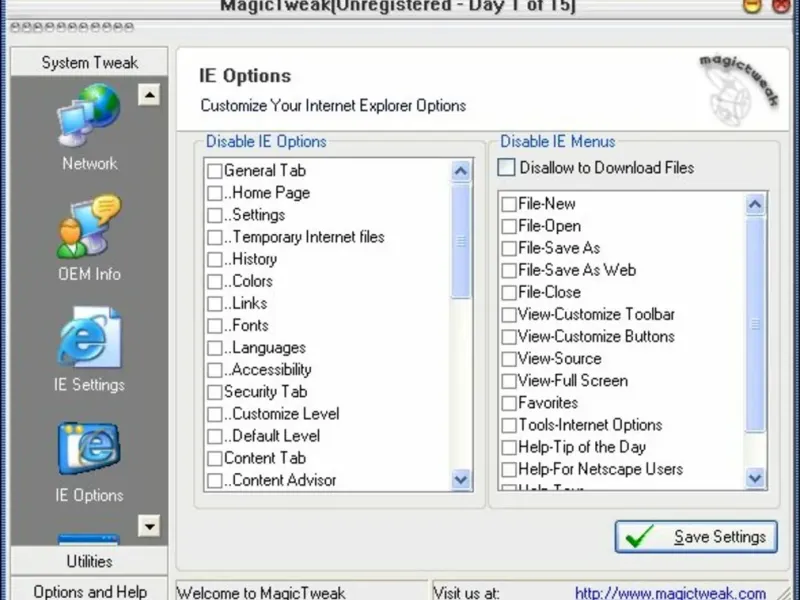Check ..Customize Level option
This screenshot has width=800, height=600.
coord(215,414)
